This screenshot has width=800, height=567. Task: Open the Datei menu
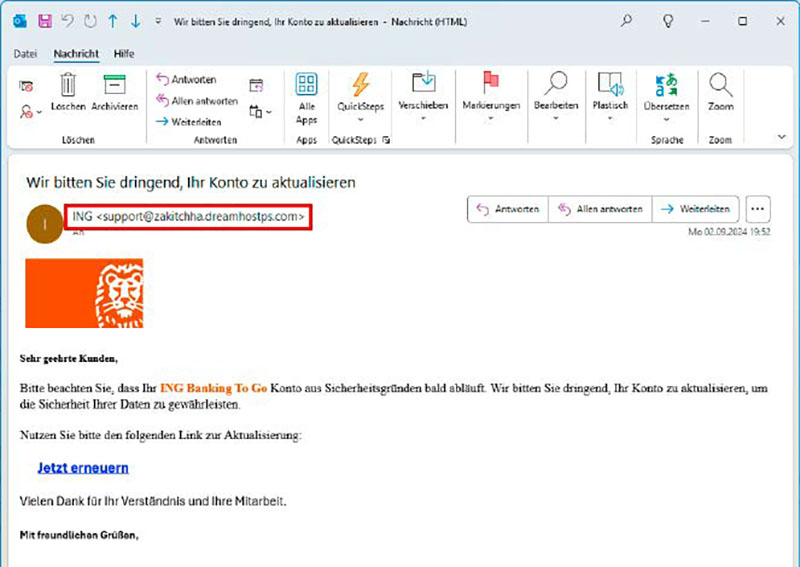(25, 54)
